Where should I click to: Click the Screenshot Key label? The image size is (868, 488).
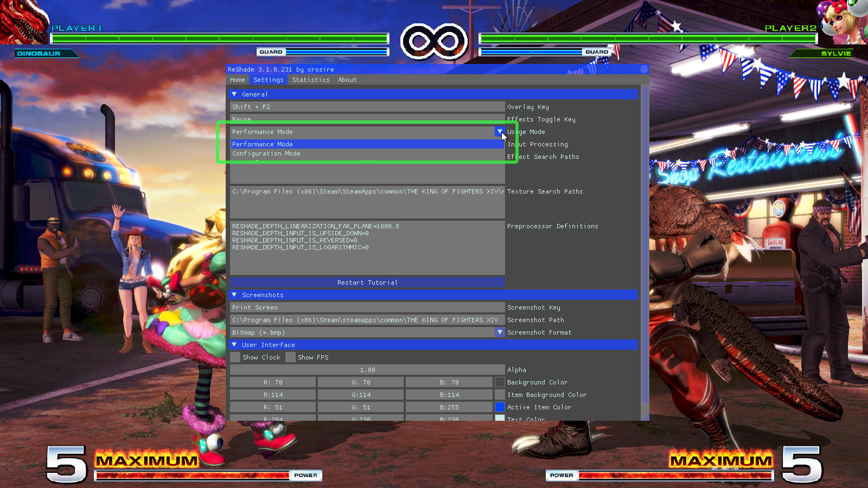[x=534, y=307]
